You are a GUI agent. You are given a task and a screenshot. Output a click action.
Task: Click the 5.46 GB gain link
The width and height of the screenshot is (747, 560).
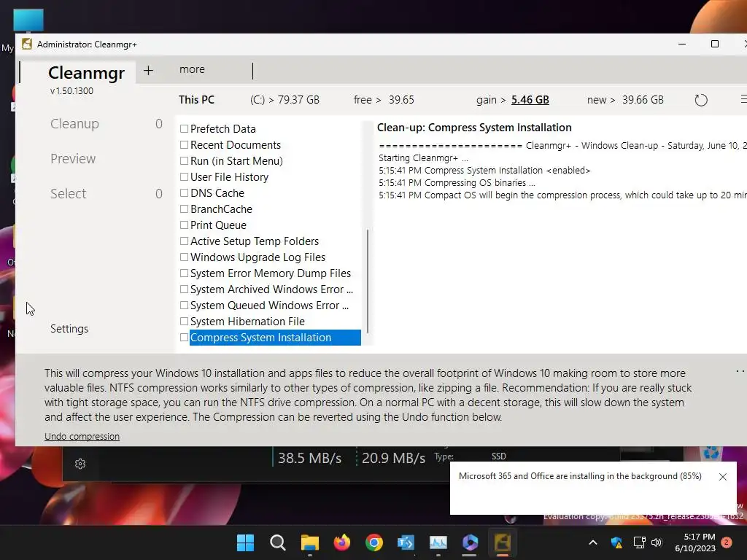coord(530,100)
